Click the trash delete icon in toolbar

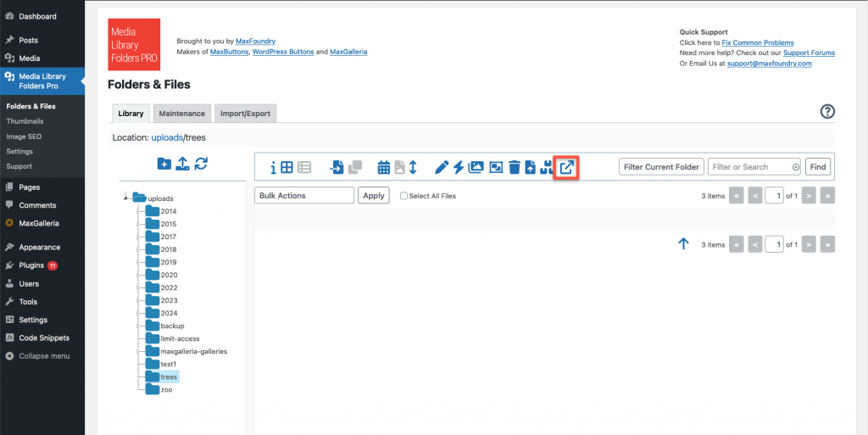pyautogui.click(x=514, y=167)
